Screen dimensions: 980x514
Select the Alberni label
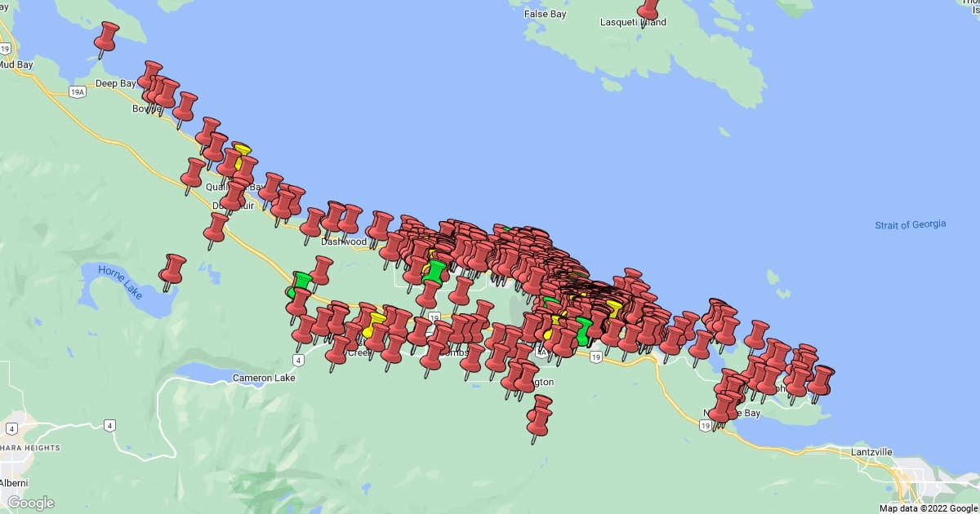[x=14, y=483]
